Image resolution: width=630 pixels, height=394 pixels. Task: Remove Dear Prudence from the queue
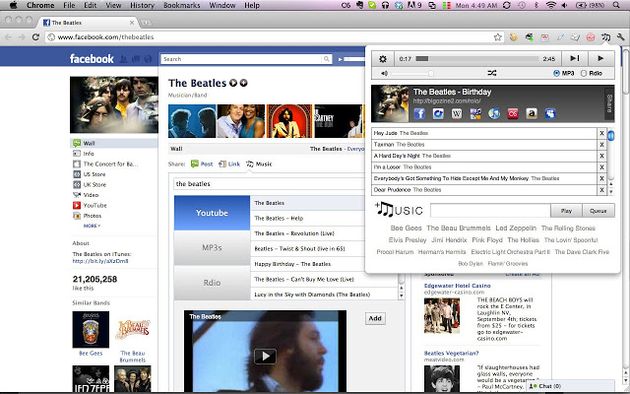click(x=602, y=190)
